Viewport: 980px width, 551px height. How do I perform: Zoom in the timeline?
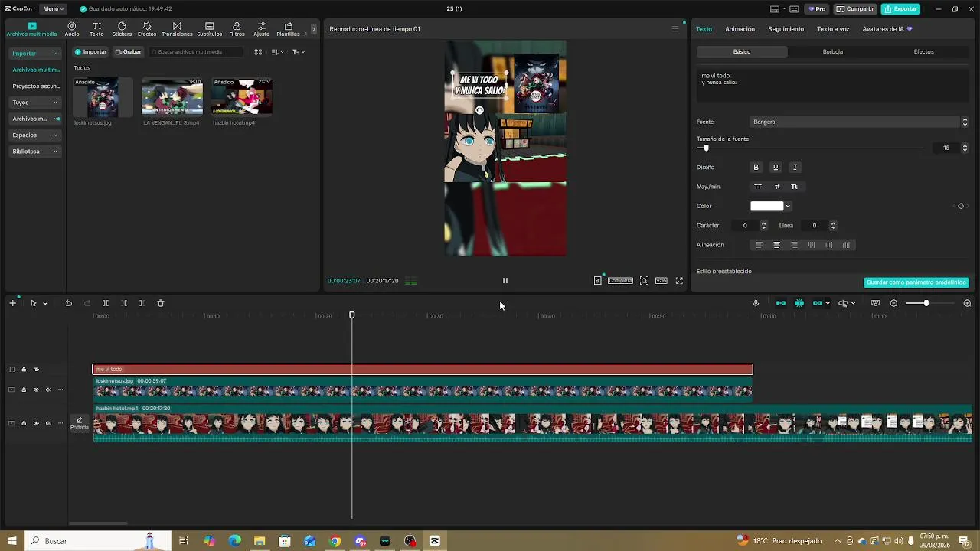[967, 303]
